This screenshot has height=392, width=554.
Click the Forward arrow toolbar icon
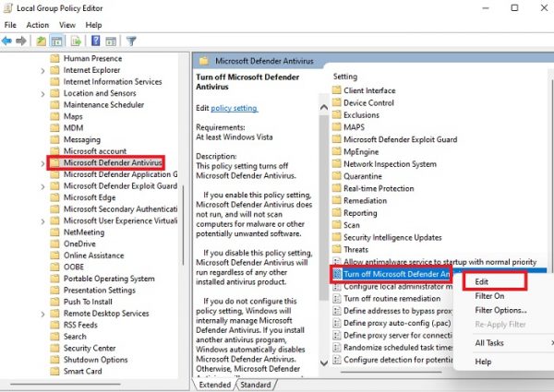tap(21, 42)
